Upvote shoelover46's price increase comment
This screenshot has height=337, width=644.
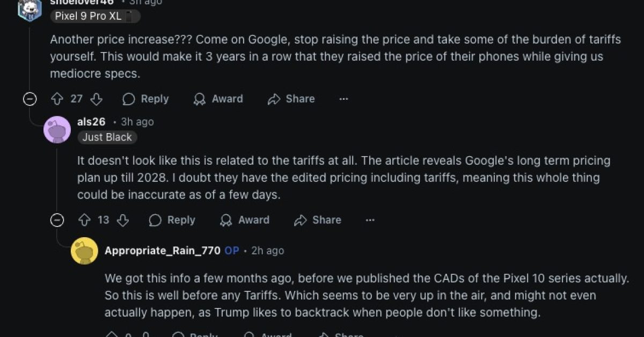pos(57,99)
